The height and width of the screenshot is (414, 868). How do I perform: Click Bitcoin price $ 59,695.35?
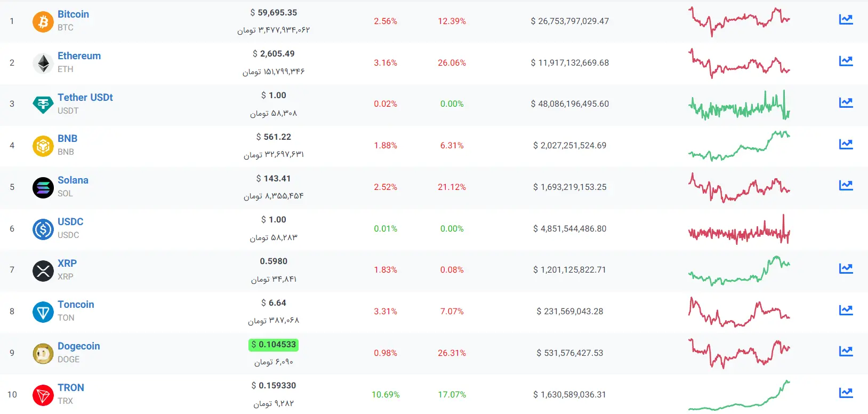click(274, 13)
